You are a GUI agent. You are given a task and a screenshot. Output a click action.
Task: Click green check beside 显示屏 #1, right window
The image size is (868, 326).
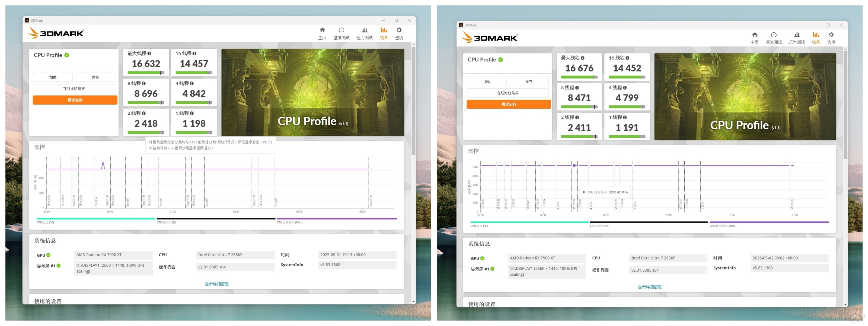click(493, 269)
